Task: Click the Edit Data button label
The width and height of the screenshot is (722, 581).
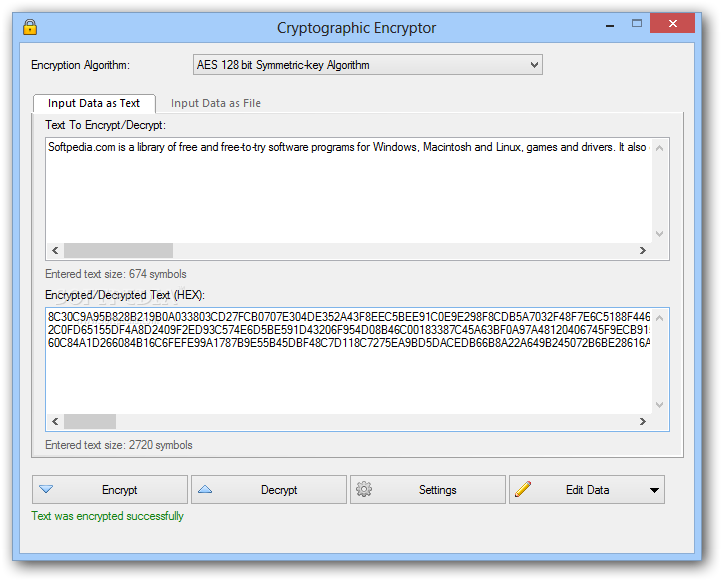Action: (x=588, y=490)
